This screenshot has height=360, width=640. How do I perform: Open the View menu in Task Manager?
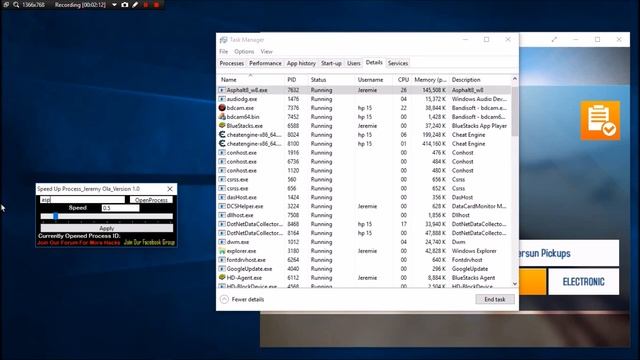(267, 51)
